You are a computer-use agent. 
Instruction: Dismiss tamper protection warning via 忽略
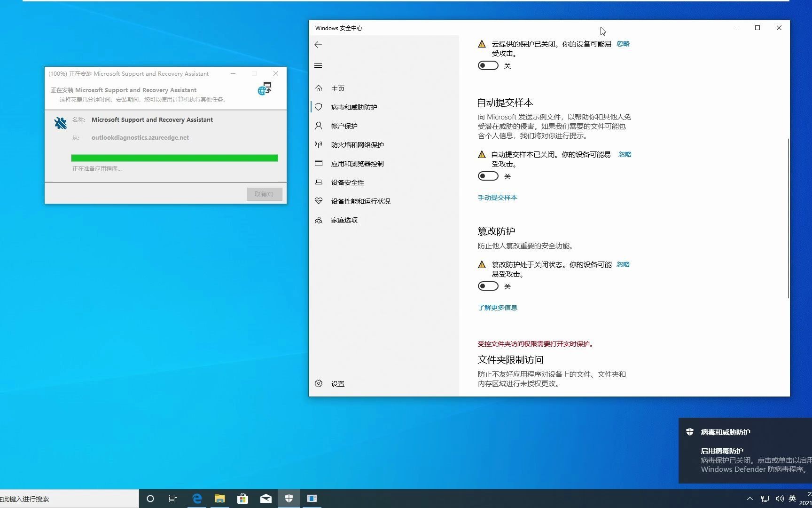(x=623, y=264)
